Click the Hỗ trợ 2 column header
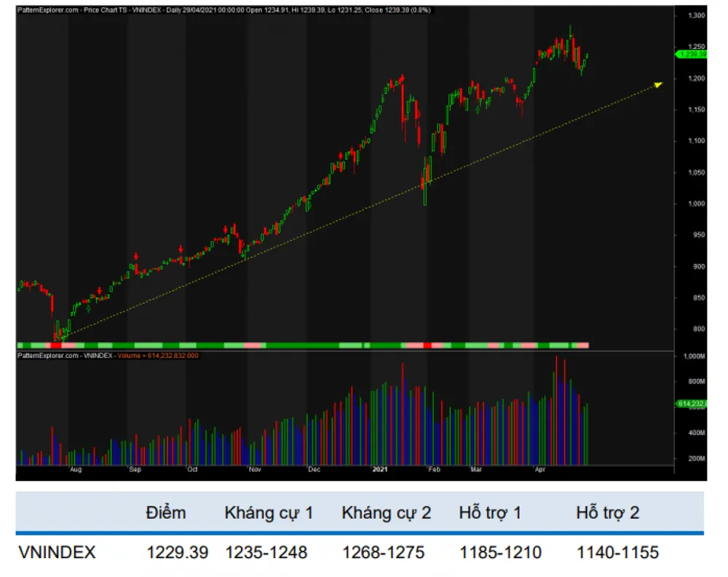 pos(607,513)
